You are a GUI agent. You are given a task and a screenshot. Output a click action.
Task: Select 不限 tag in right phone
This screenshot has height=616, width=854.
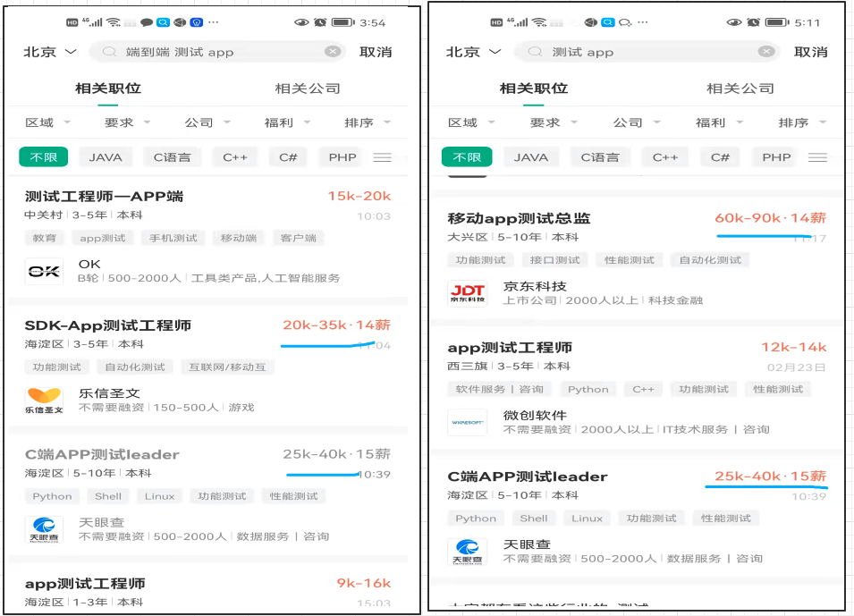[x=467, y=157]
